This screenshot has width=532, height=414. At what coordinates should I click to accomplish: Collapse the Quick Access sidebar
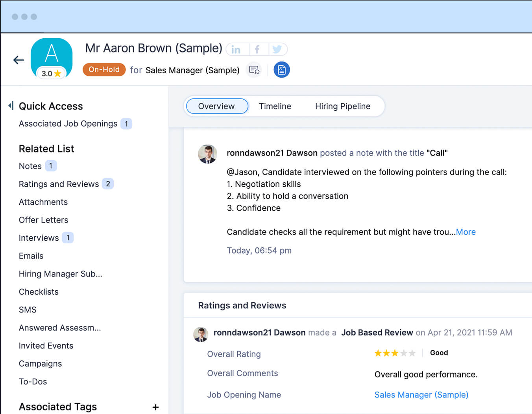[11, 106]
